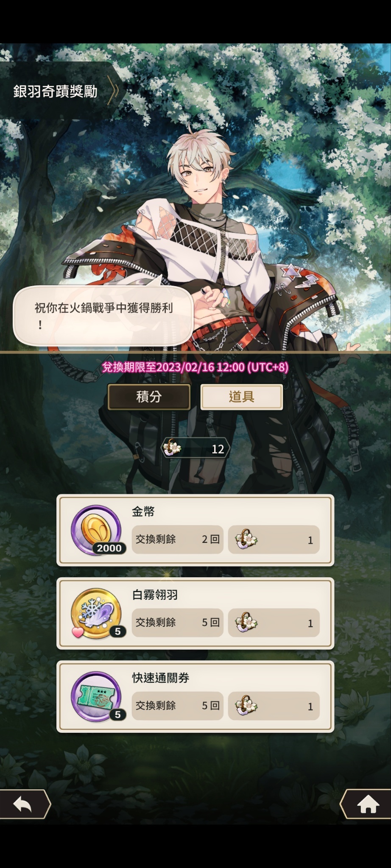
Task: Tap the character's speech bubble
Action: click(103, 315)
